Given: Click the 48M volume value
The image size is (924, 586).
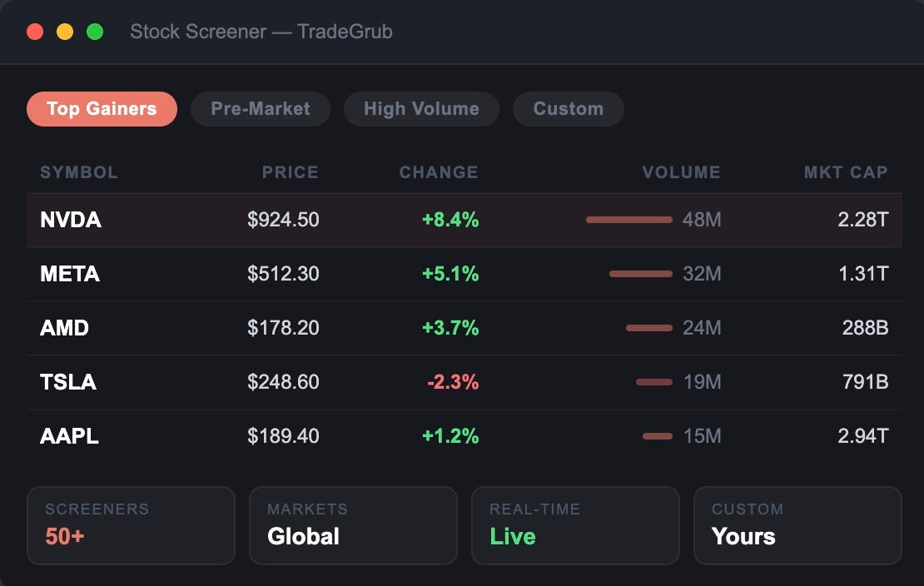Looking at the screenshot, I should (702, 220).
